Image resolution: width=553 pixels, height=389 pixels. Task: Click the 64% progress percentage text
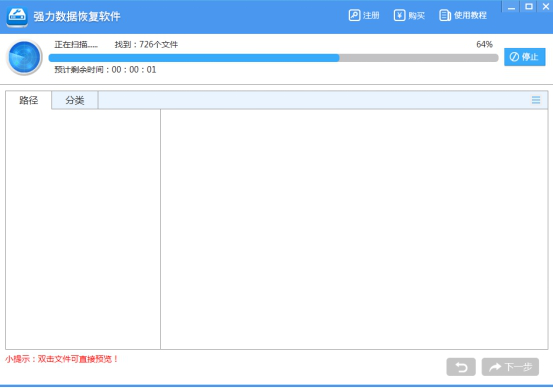pyautogui.click(x=484, y=44)
